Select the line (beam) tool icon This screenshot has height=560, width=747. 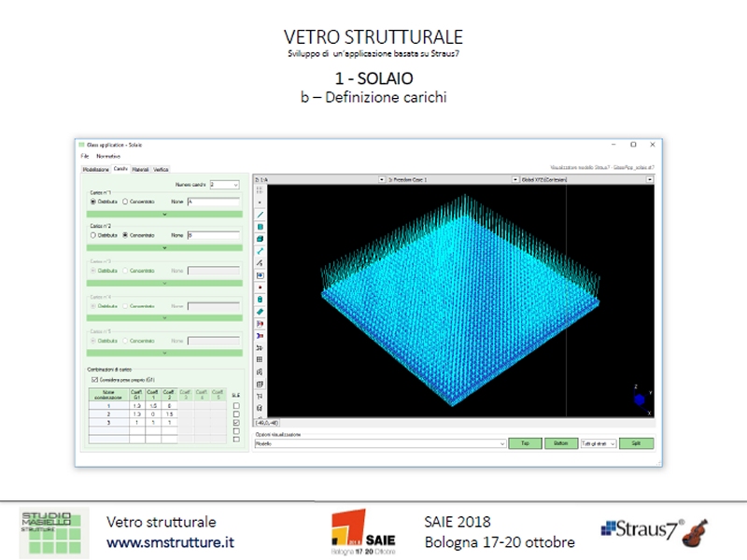[260, 215]
